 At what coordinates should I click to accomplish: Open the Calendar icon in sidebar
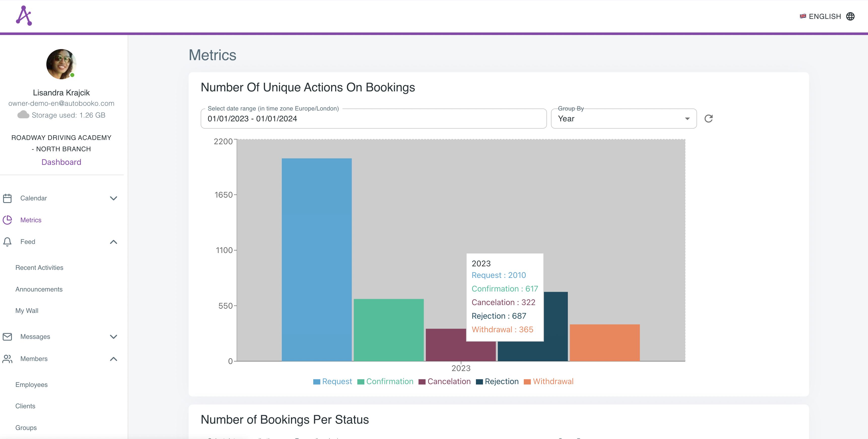coord(7,198)
